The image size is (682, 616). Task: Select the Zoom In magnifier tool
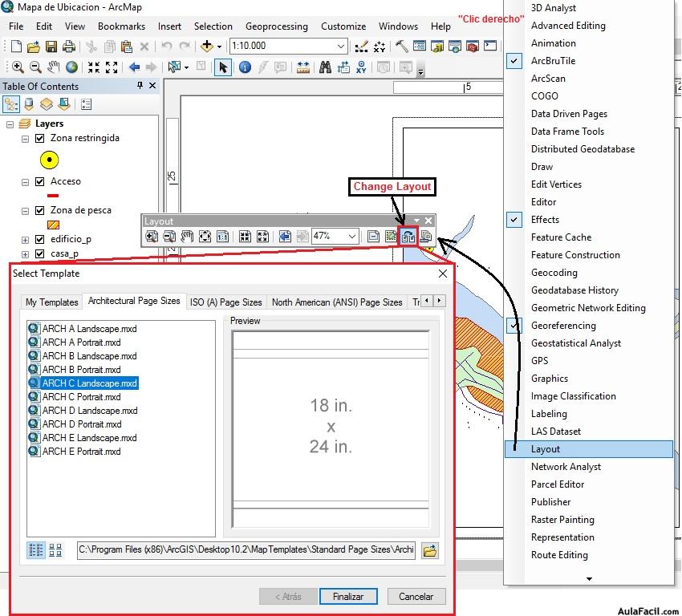18,67
